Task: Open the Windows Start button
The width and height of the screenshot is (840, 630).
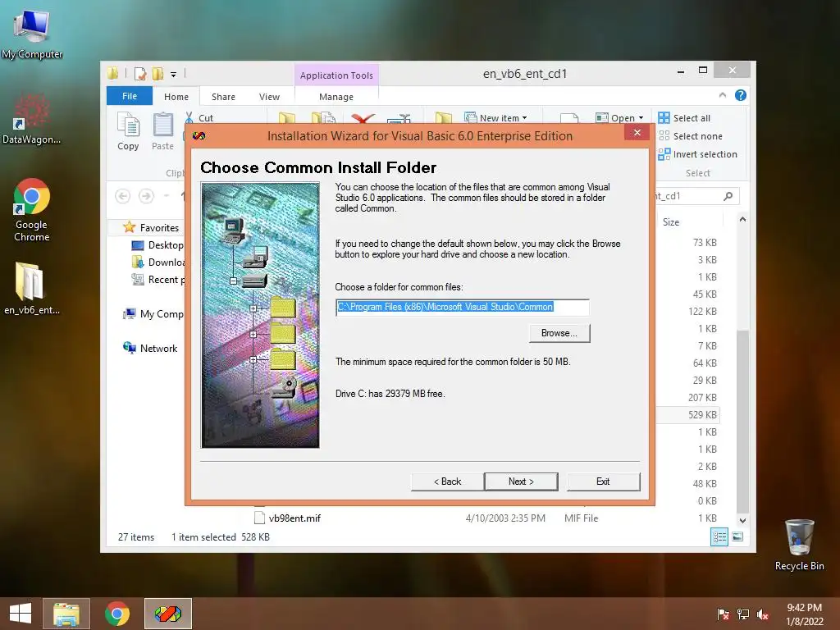Action: tap(21, 614)
